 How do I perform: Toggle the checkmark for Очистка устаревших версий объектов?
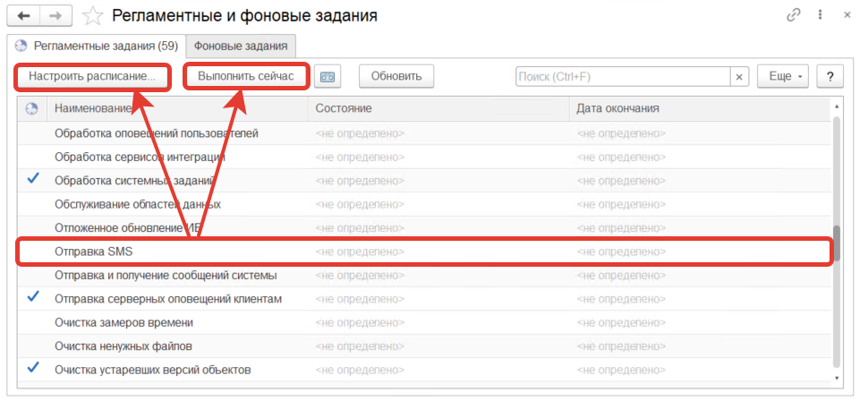33,367
